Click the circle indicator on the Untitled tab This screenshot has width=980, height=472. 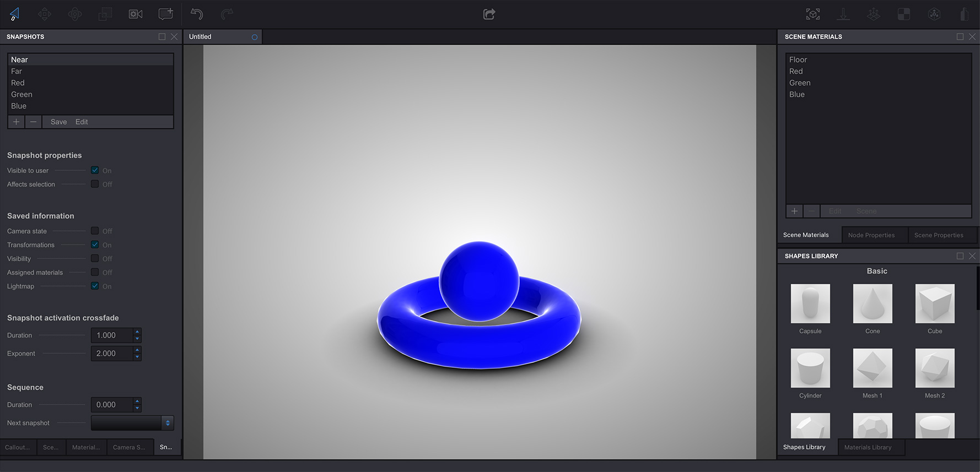(255, 37)
